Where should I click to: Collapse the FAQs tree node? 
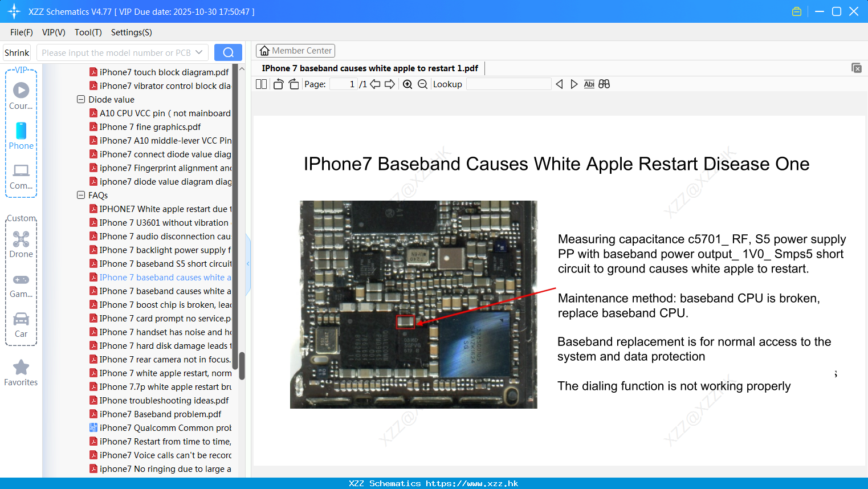[x=80, y=195]
